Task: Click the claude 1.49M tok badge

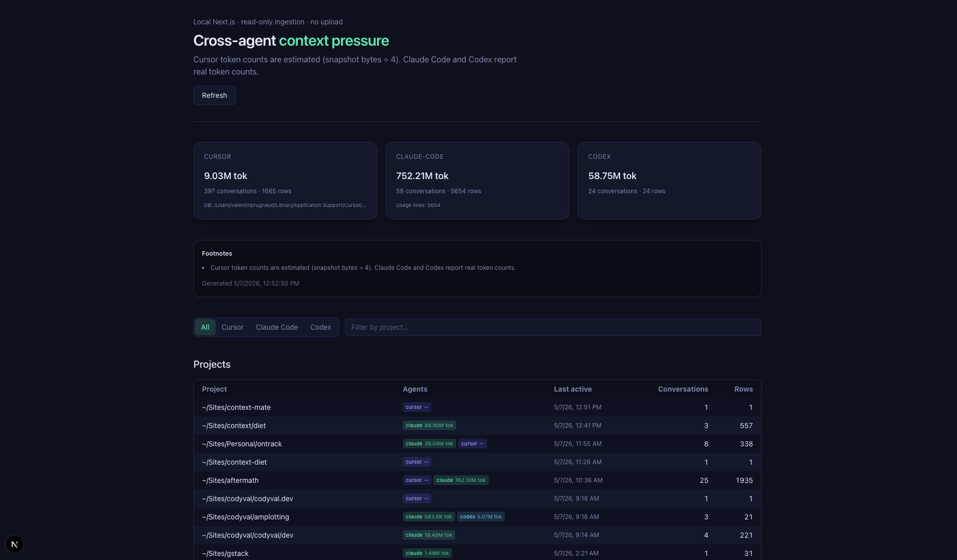Action: click(x=427, y=553)
